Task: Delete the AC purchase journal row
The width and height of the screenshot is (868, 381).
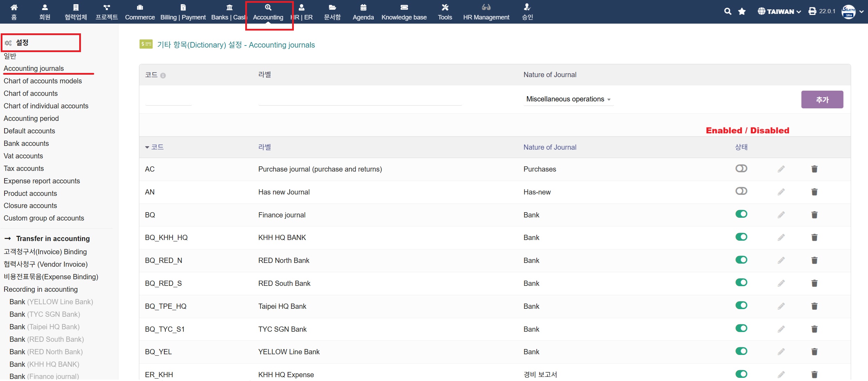Action: (814, 169)
